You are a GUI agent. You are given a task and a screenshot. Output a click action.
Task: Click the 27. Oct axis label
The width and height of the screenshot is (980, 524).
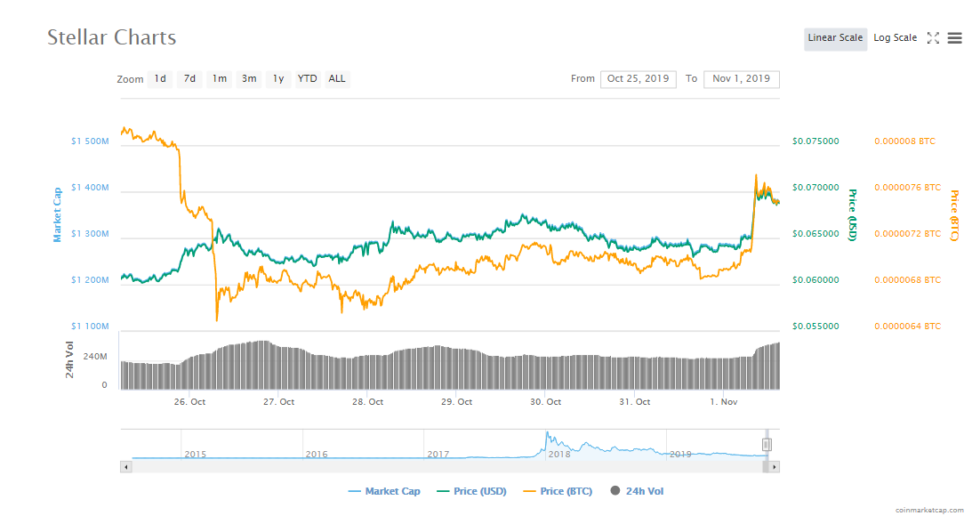[278, 402]
